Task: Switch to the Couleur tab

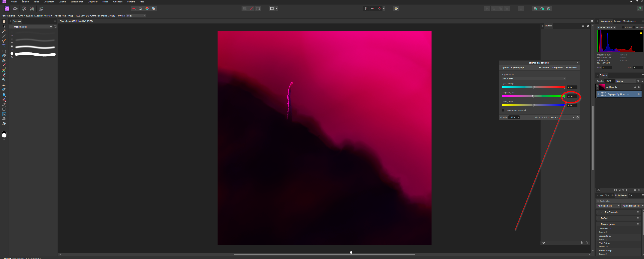Action: click(617, 21)
